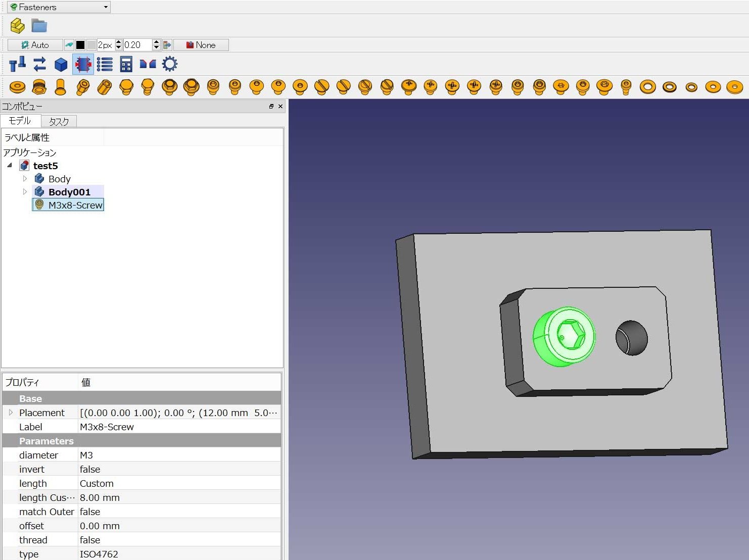
Task: Click the 値 column header
Action: click(x=180, y=382)
